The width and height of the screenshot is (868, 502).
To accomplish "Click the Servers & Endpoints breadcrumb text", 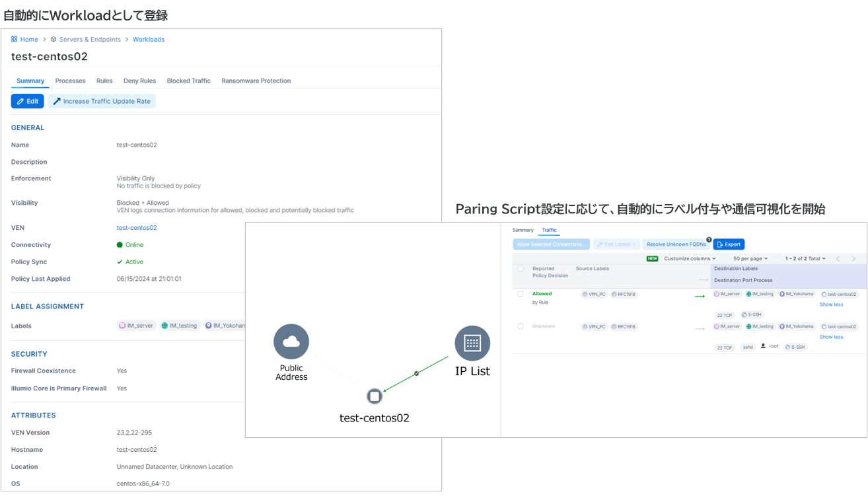I will (90, 40).
